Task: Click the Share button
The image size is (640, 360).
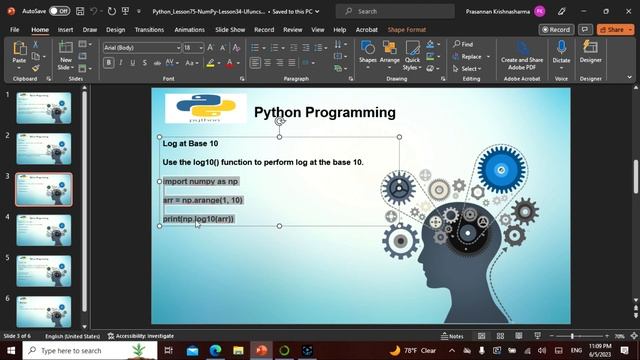Action: 616,29
